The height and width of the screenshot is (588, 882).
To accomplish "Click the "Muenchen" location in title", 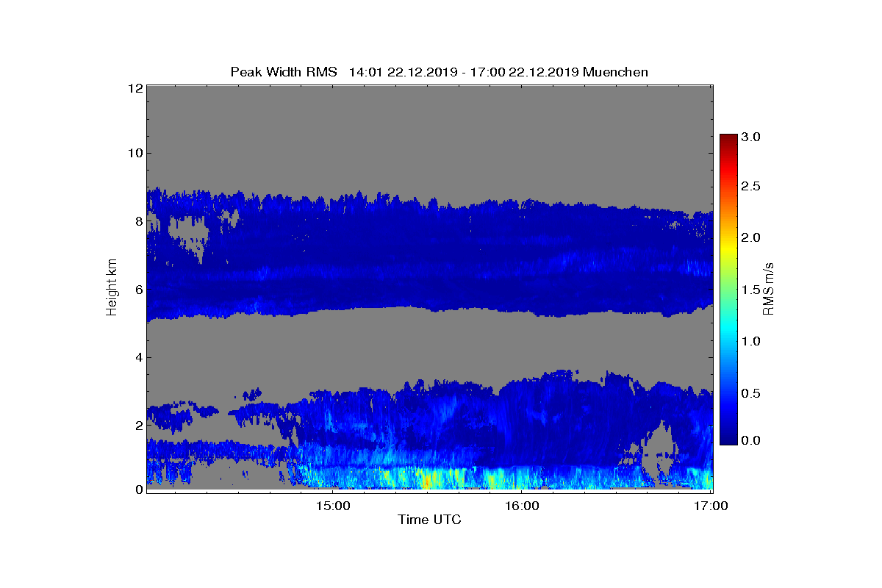I will [614, 72].
